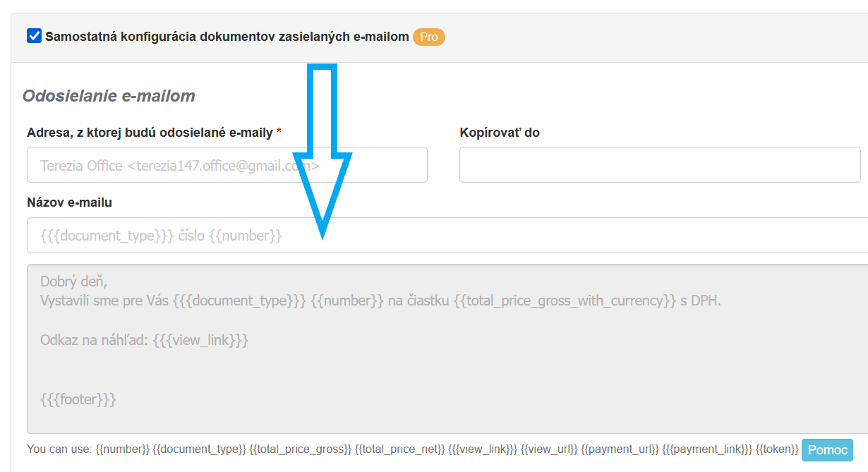The height and width of the screenshot is (472, 868).
Task: Click the {{payment_url}} placeholder tag
Action: [620, 449]
